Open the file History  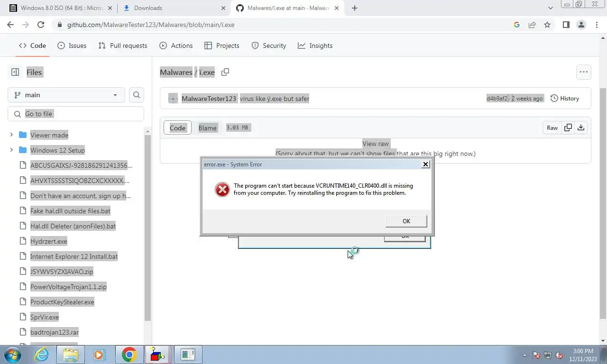(x=564, y=99)
